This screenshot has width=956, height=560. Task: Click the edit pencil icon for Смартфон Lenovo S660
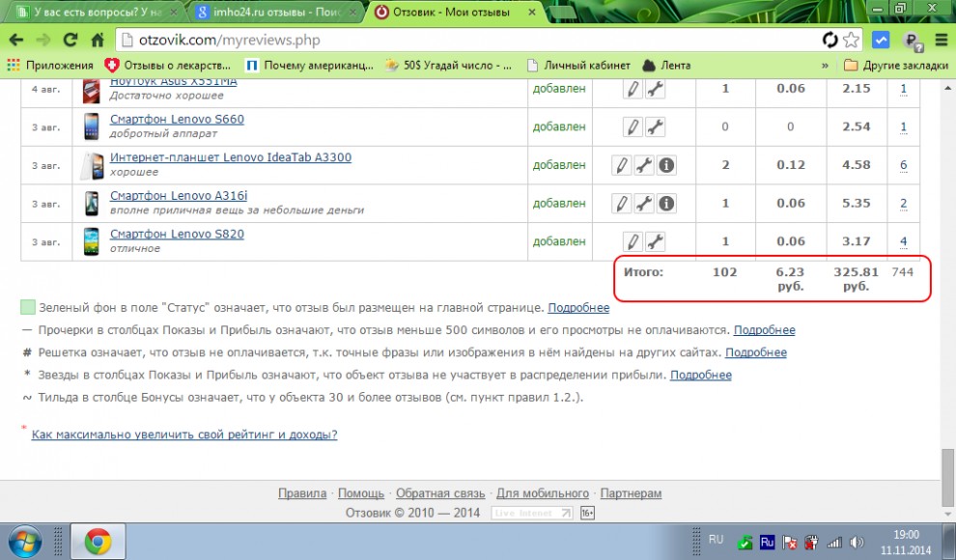coord(633,126)
